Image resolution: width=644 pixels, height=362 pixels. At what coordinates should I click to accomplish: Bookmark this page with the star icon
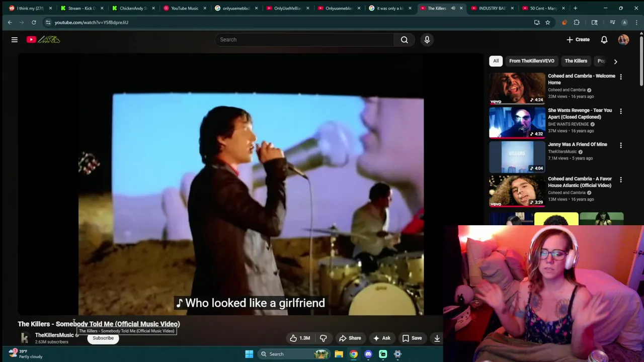click(548, 22)
